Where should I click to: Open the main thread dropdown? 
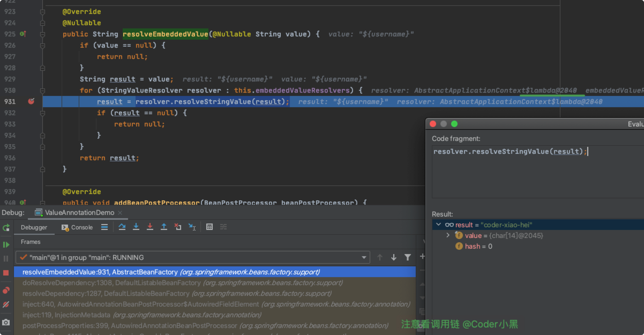[x=193, y=258]
